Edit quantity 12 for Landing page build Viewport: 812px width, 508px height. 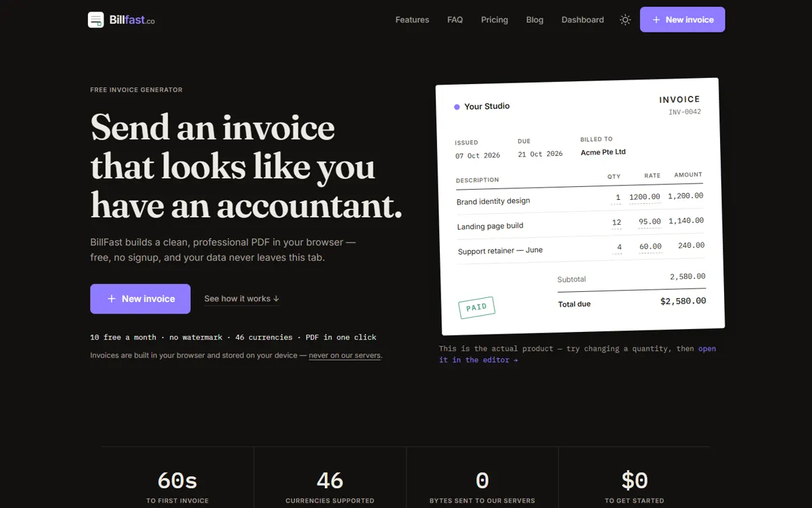click(x=616, y=222)
